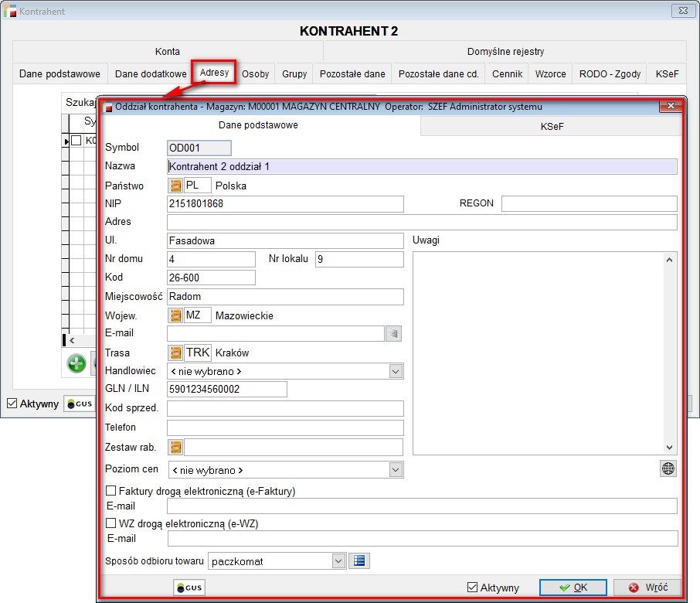Open the Wojew. province lookup icon
This screenshot has width=700, height=603.
click(175, 315)
